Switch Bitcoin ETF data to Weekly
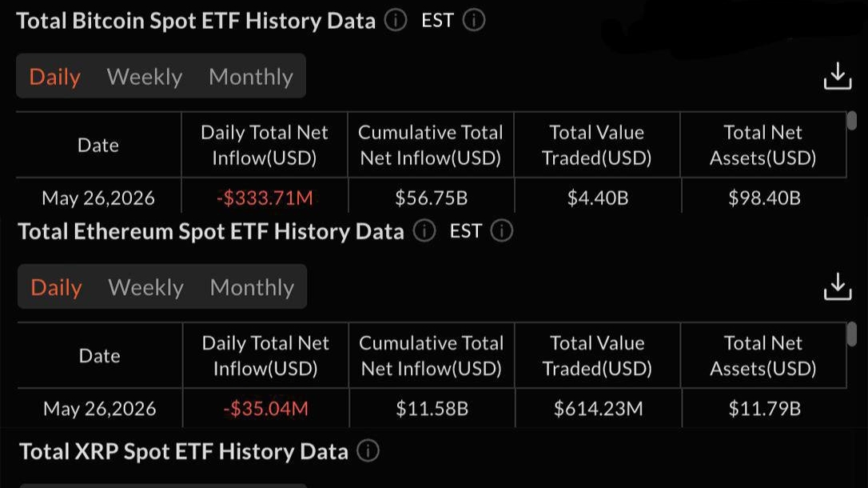The image size is (868, 488). click(145, 77)
